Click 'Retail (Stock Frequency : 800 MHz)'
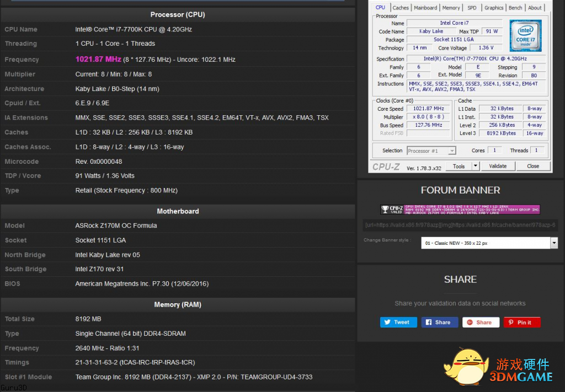Viewport: 565px width, 392px height. pyautogui.click(x=126, y=190)
